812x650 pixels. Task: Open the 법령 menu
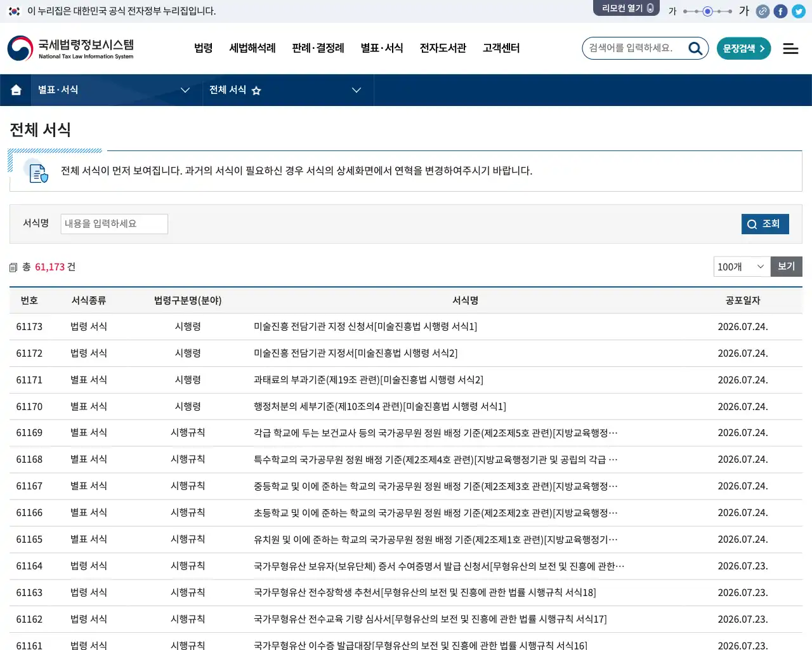point(204,48)
